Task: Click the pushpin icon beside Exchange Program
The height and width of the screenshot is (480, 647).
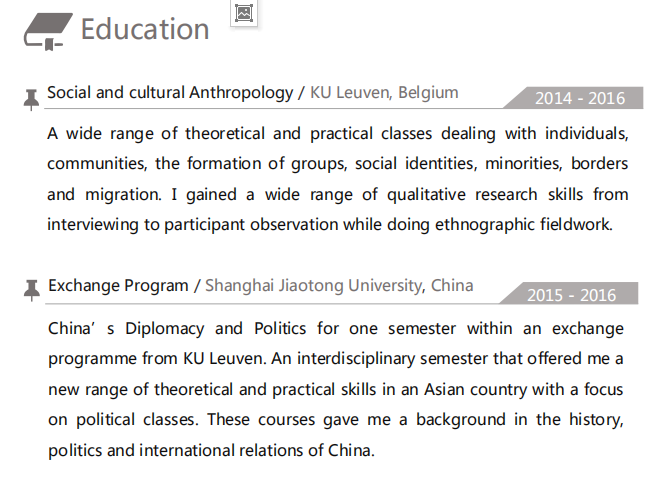Action: pos(31,290)
